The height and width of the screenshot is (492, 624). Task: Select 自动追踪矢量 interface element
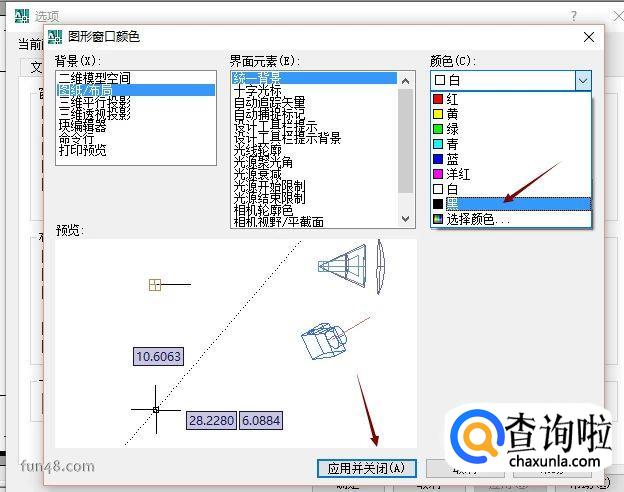tap(269, 102)
